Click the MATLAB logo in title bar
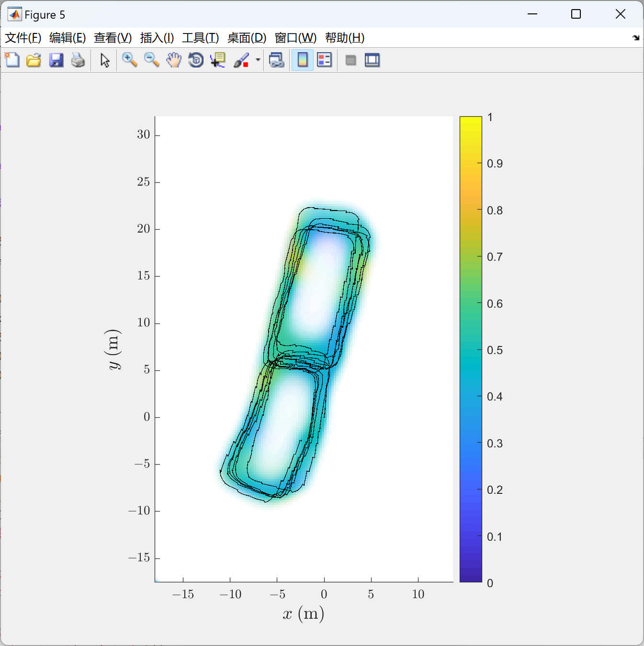The image size is (644, 646). coord(15,14)
